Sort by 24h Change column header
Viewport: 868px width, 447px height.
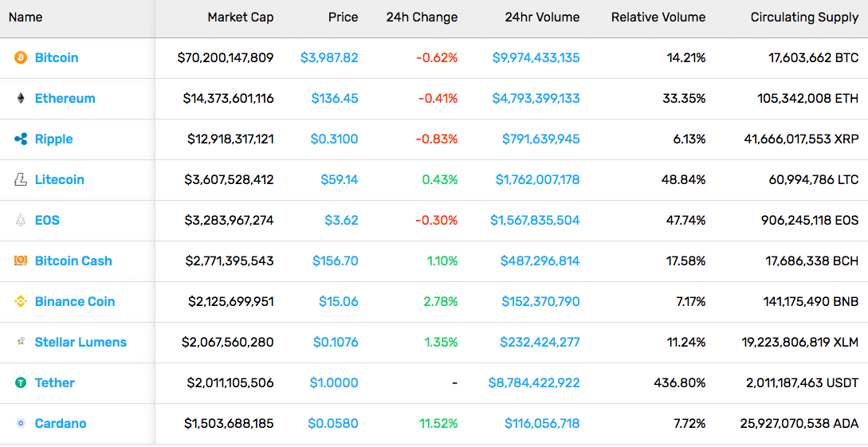point(422,18)
